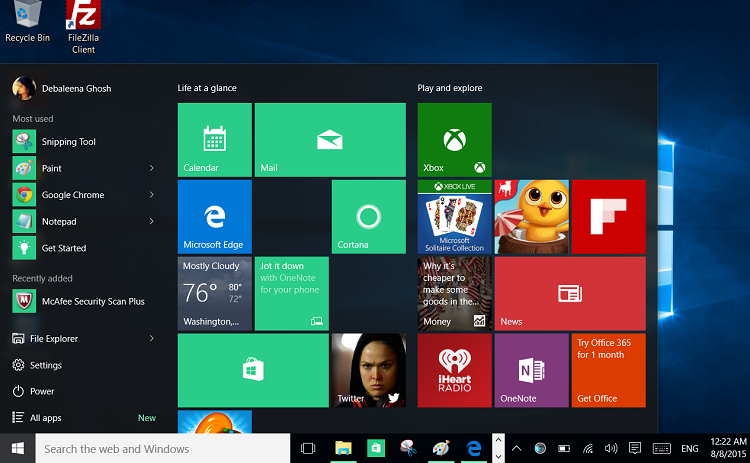
Task: Launch the Xbox tile
Action: click(x=454, y=140)
